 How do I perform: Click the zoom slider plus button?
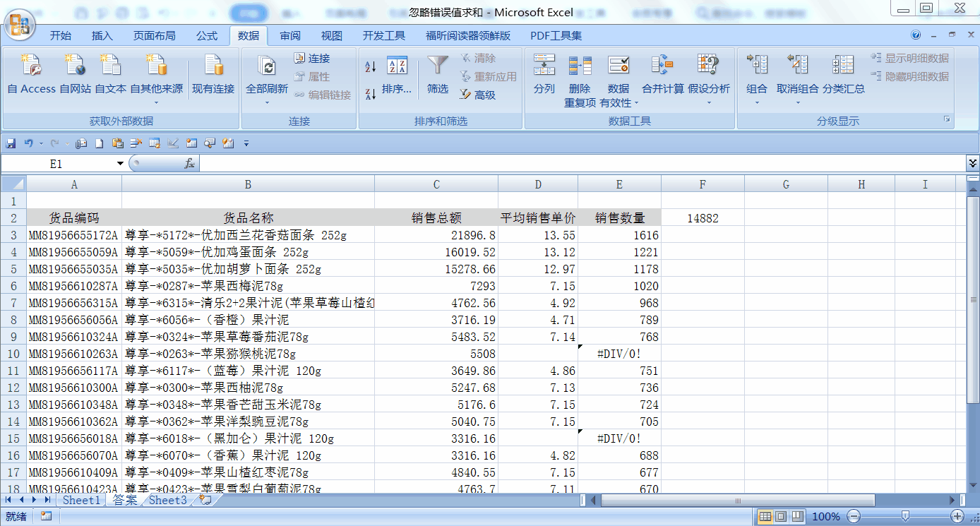click(957, 517)
